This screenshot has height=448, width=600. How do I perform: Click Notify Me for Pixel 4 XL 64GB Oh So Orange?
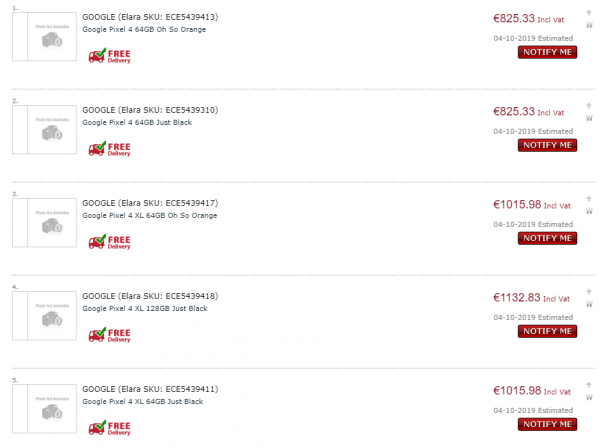(x=547, y=238)
